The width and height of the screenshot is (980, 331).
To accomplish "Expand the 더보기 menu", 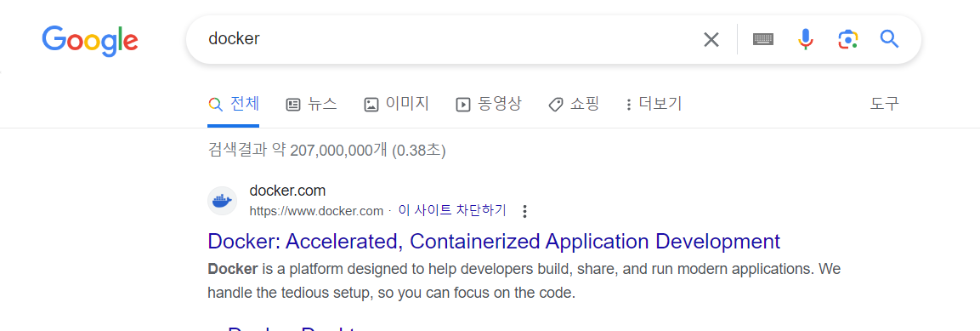I will click(654, 104).
